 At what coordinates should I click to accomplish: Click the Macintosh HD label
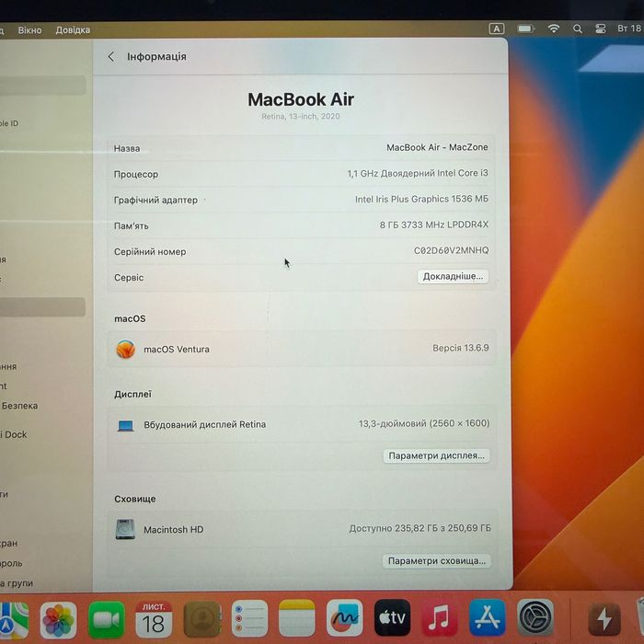[173, 529]
